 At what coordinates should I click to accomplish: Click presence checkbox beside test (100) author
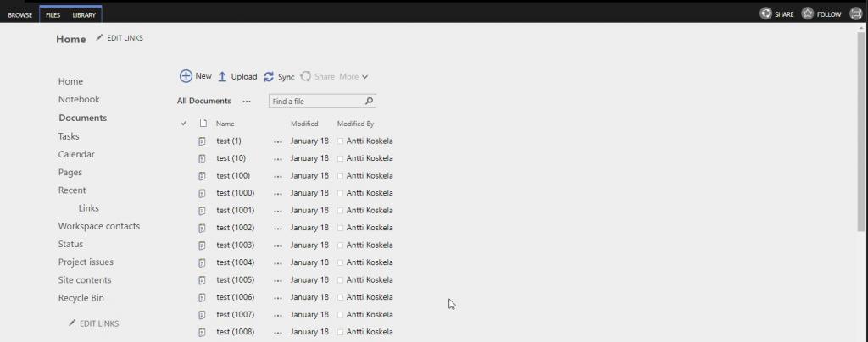click(341, 176)
